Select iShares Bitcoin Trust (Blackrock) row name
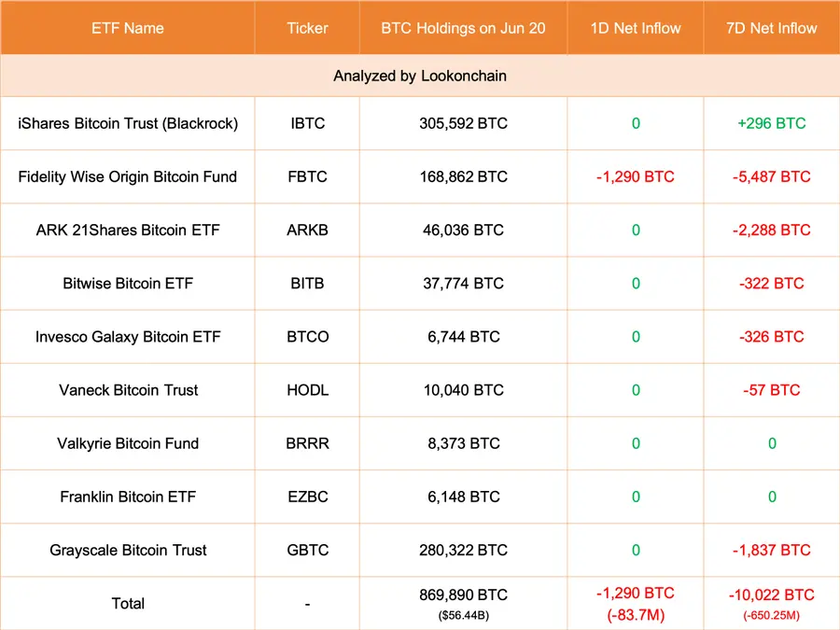This screenshot has width=840, height=630. (x=128, y=123)
